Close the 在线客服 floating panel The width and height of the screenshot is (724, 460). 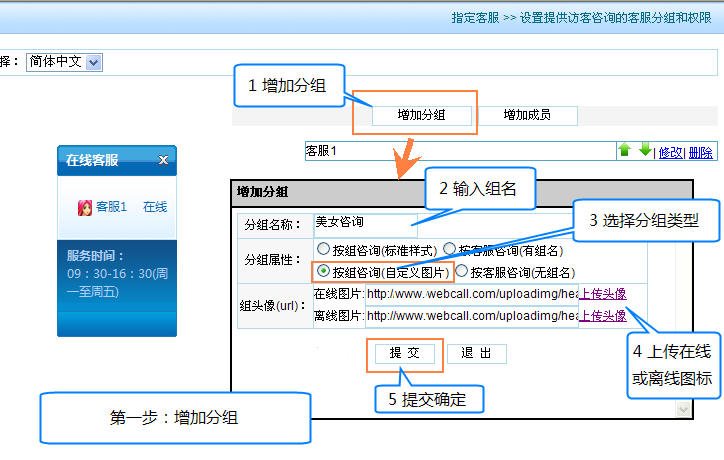[x=163, y=160]
